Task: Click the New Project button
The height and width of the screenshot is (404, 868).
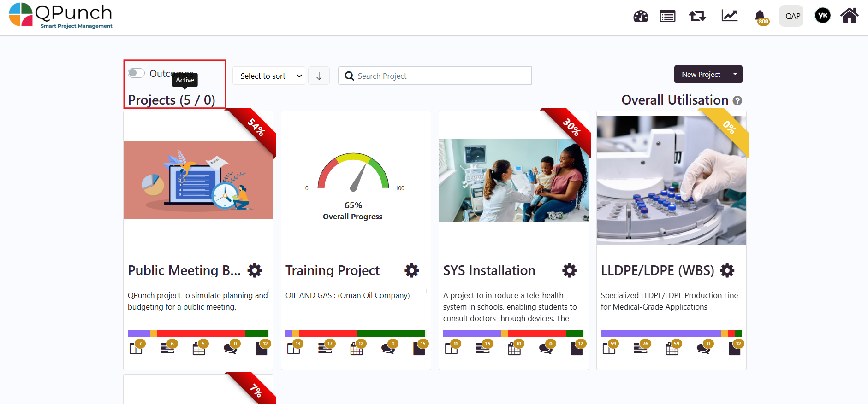Action: pyautogui.click(x=701, y=74)
